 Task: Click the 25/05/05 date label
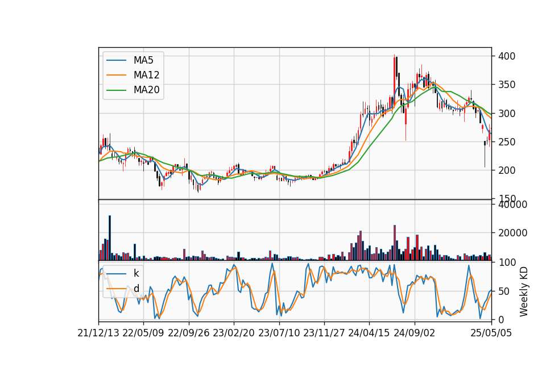[491, 333]
